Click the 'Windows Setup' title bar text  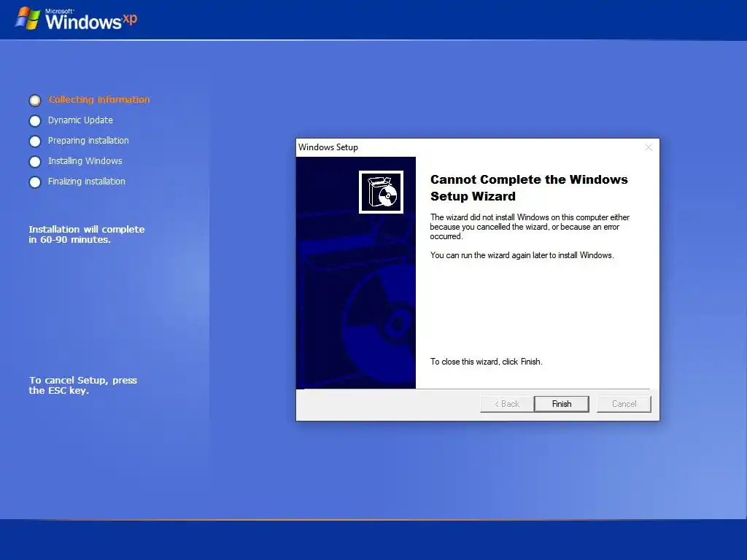(x=328, y=147)
